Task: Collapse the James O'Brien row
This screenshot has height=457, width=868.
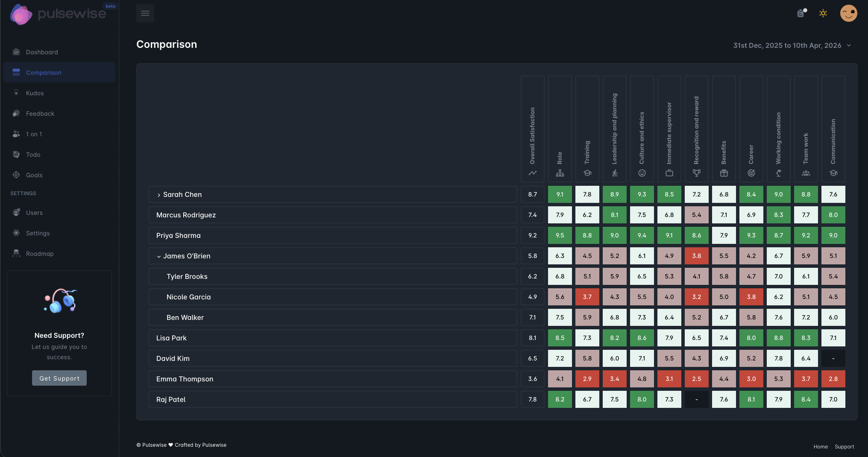Action: [159, 256]
